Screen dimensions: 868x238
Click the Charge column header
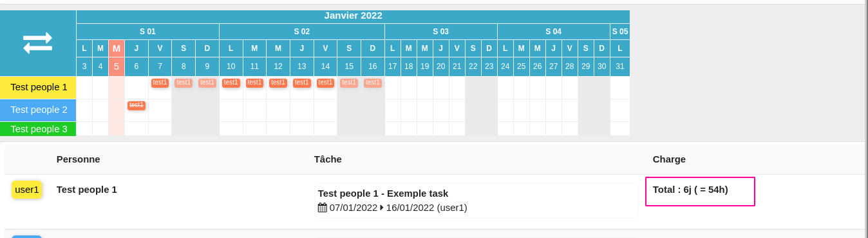click(x=669, y=159)
